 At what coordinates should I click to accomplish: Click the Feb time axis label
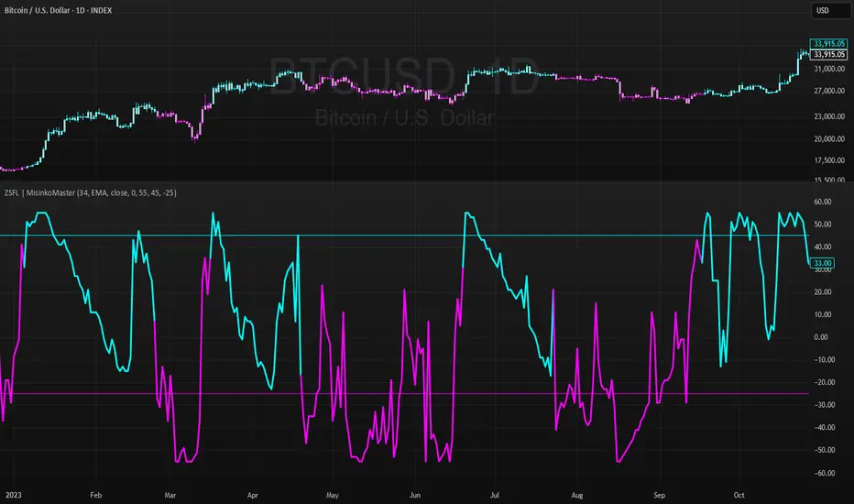click(96, 495)
